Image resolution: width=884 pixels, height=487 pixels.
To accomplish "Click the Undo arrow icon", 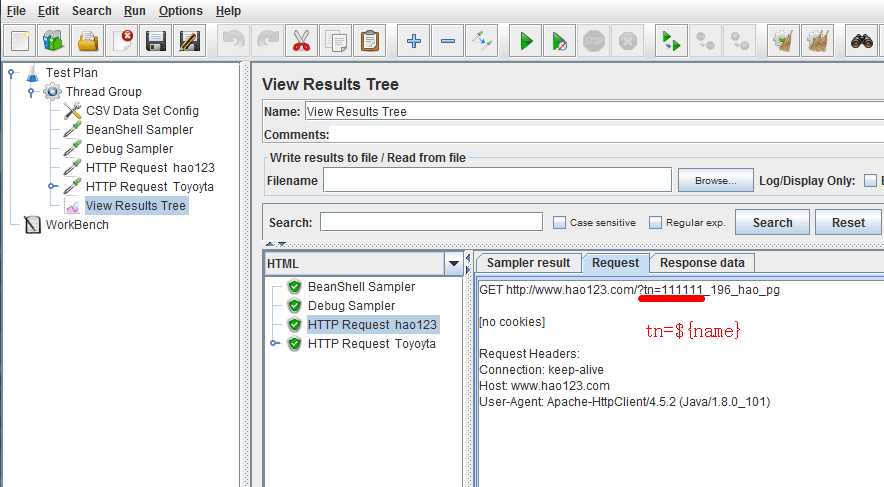I will tap(233, 41).
